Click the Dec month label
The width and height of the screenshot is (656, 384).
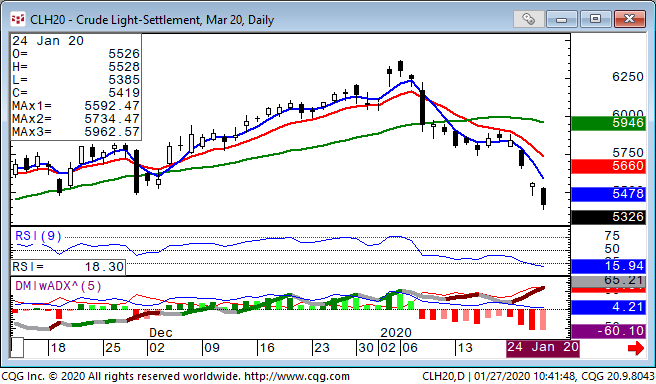(x=161, y=333)
